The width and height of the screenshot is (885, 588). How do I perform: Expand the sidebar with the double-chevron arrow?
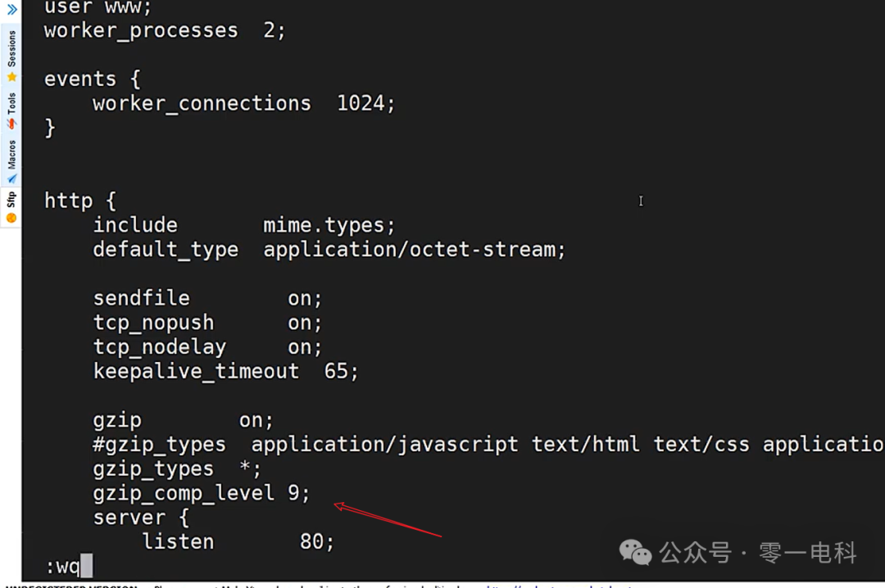click(x=11, y=10)
